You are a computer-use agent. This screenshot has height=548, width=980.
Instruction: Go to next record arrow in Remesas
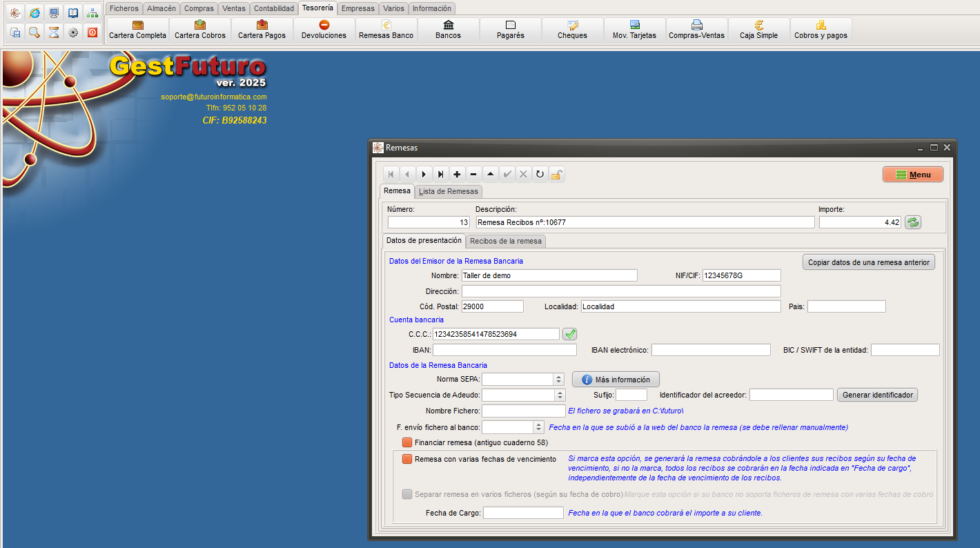(424, 175)
